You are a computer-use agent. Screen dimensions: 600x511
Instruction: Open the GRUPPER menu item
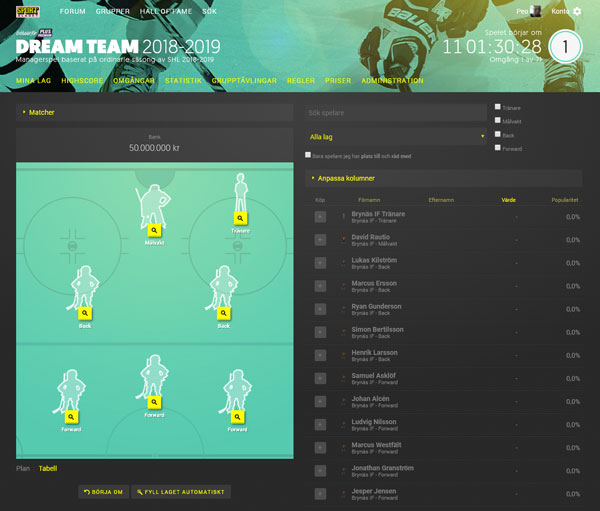tap(112, 11)
